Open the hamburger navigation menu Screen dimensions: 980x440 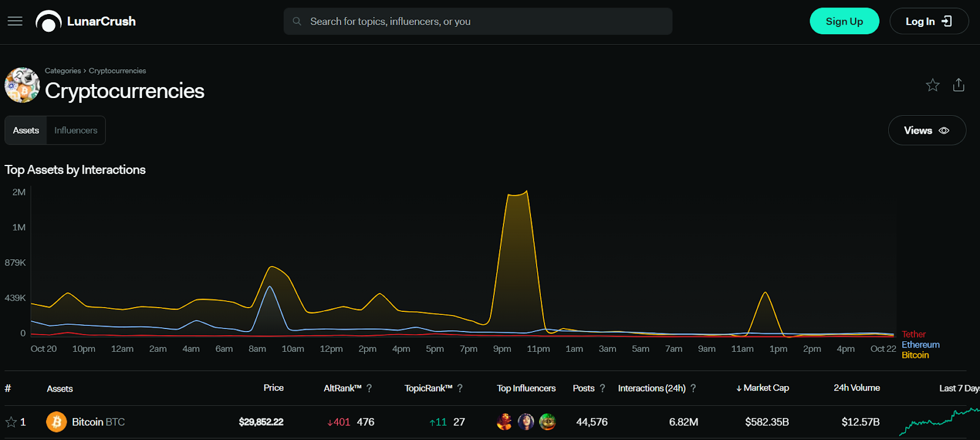tap(15, 21)
